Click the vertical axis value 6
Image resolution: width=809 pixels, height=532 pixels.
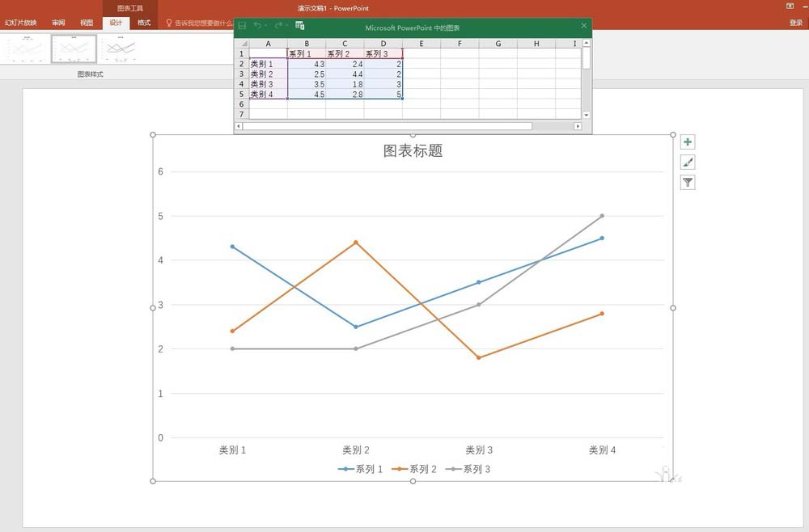pos(160,171)
